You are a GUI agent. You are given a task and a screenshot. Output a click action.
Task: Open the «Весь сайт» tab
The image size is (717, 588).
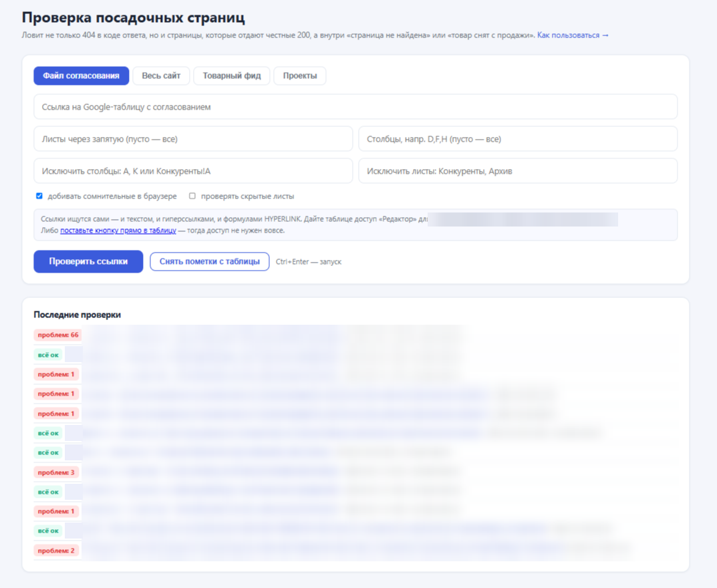(161, 76)
